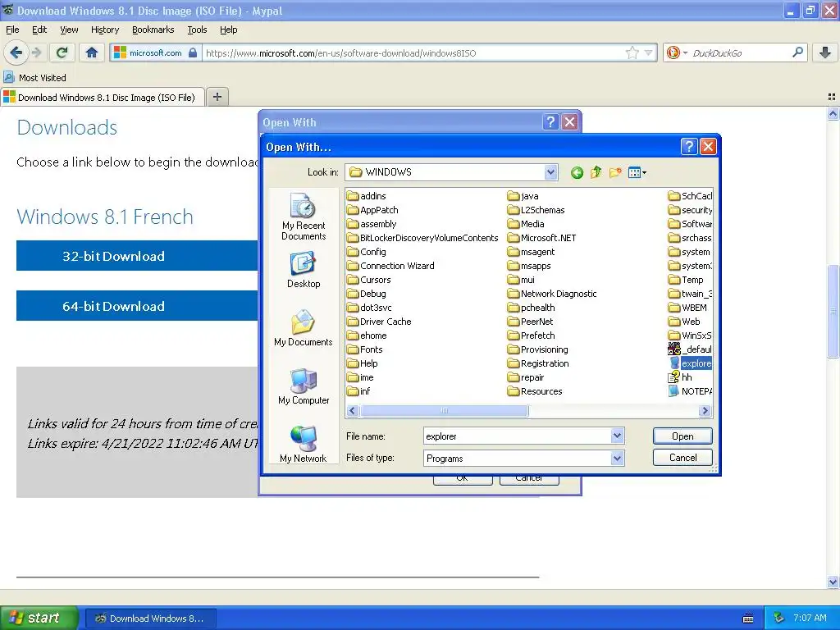Open My Recent Documents in places bar

click(304, 217)
